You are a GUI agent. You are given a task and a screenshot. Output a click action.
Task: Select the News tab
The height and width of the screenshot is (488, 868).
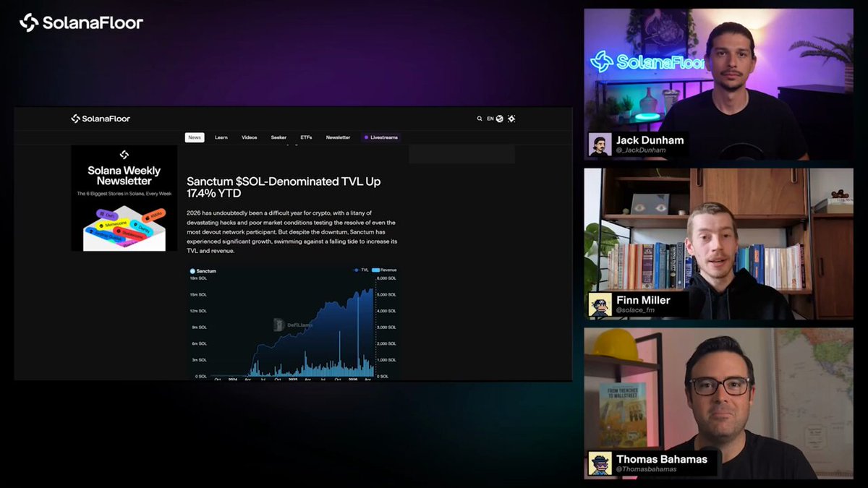[195, 137]
